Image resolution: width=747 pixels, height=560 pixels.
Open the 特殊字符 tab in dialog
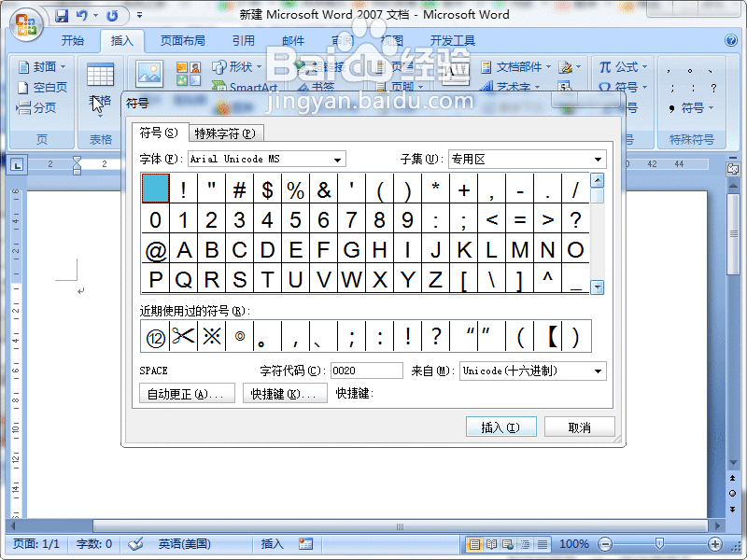225,133
